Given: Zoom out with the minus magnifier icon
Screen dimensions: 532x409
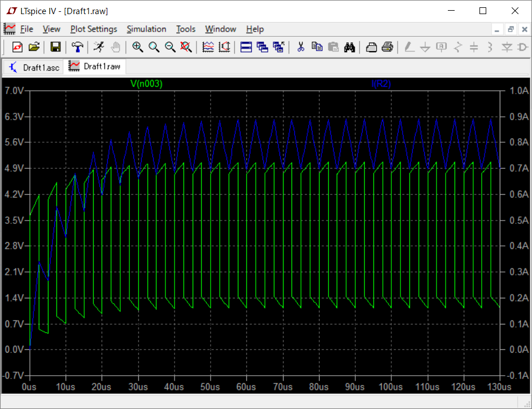Looking at the screenshot, I should tap(170, 47).
